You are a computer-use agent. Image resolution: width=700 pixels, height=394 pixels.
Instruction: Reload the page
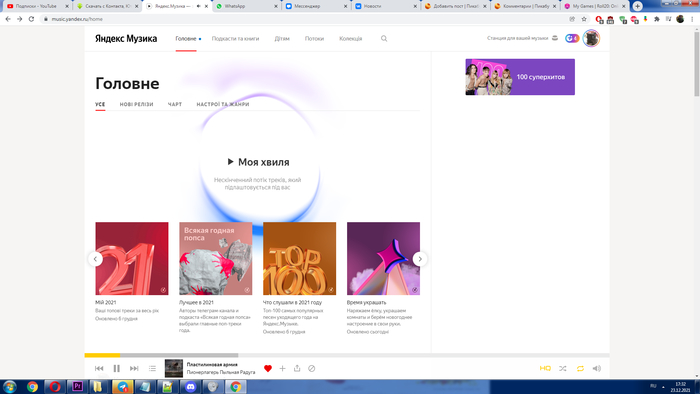coord(31,19)
